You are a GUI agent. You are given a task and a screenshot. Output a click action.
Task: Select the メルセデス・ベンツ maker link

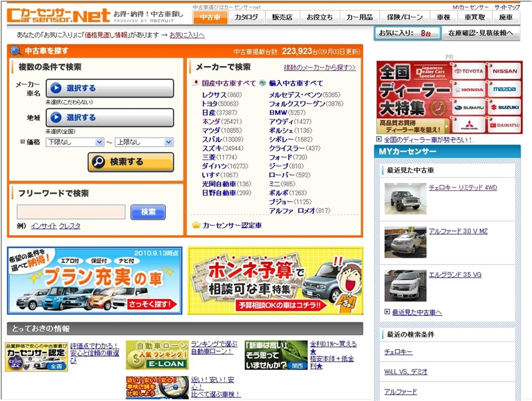295,95
